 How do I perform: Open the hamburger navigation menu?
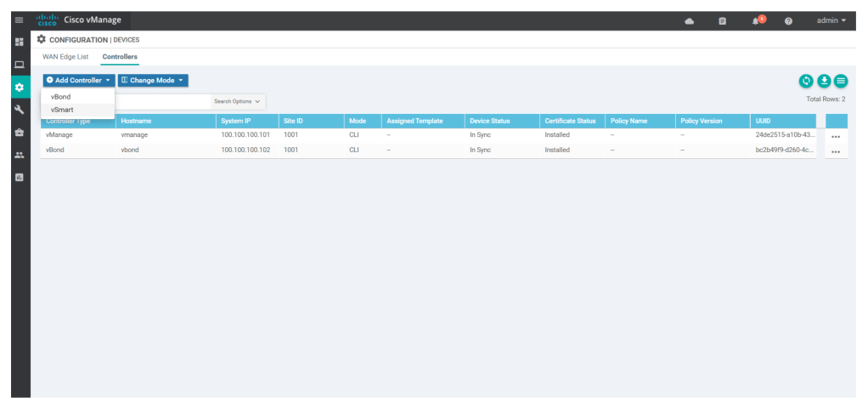20,20
